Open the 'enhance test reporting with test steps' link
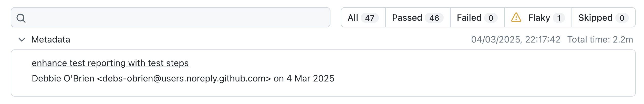This screenshot has height=104, width=644. (110, 63)
